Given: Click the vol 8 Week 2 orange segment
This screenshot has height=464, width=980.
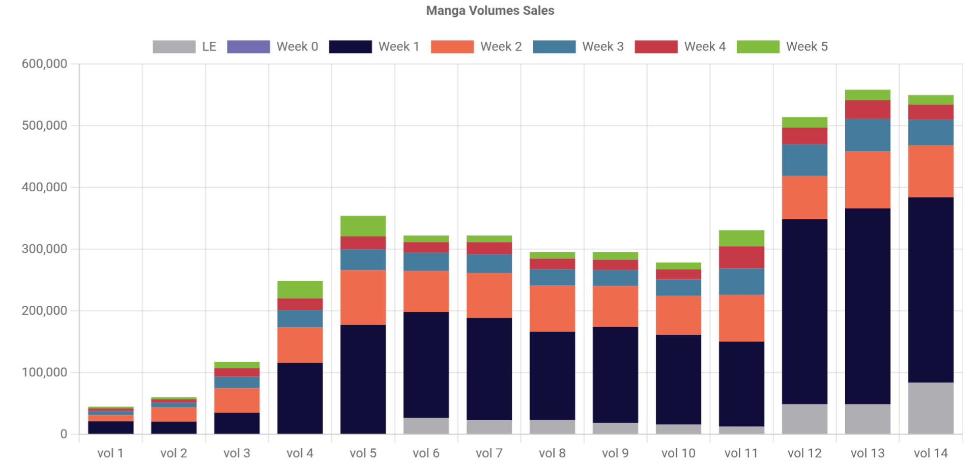Looking at the screenshot, I should (553, 309).
